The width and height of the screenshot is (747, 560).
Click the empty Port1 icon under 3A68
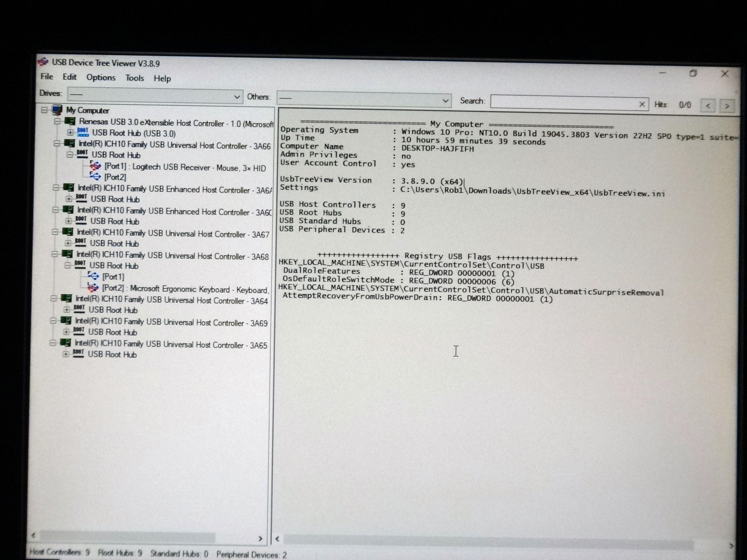click(x=93, y=276)
